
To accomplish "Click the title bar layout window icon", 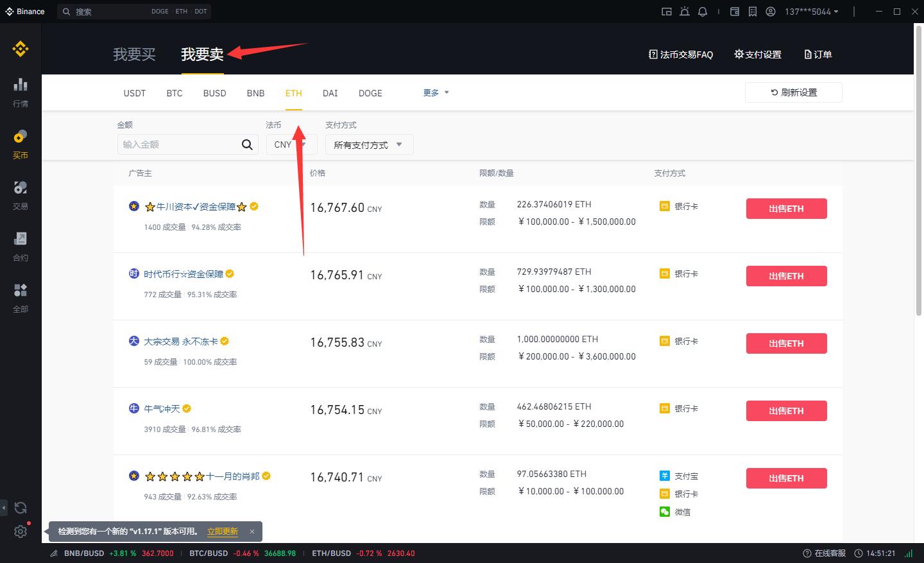I will click(x=667, y=12).
